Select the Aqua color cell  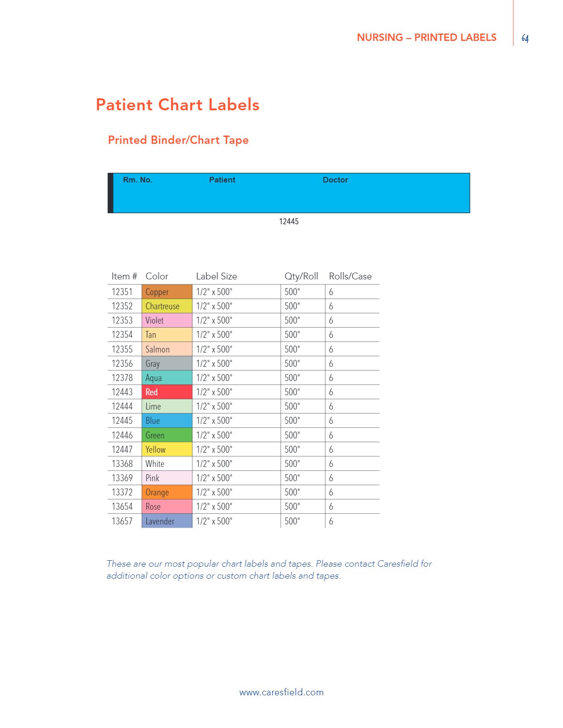167,378
